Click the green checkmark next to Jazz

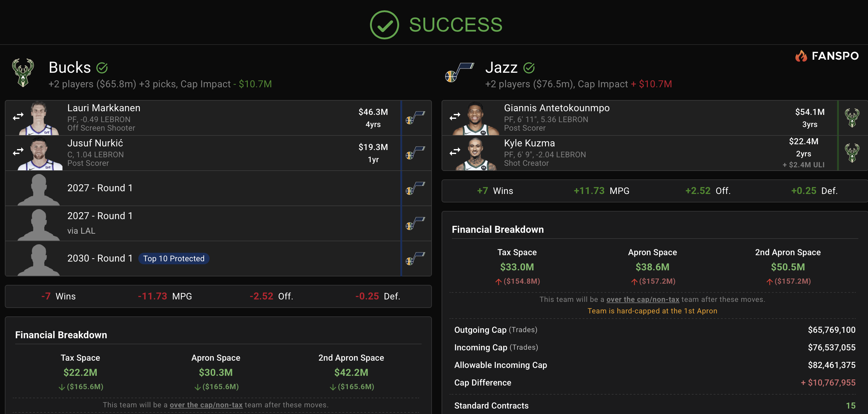pyautogui.click(x=529, y=68)
